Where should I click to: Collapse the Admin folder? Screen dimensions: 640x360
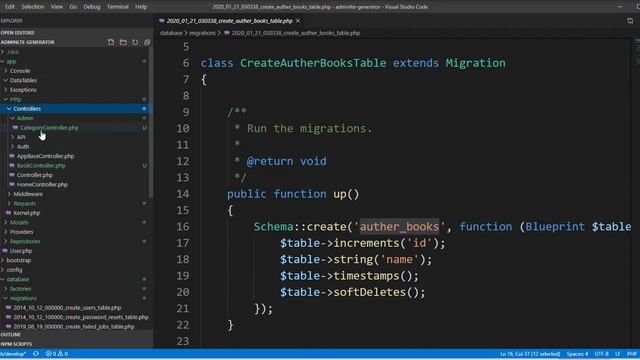pyautogui.click(x=12, y=118)
